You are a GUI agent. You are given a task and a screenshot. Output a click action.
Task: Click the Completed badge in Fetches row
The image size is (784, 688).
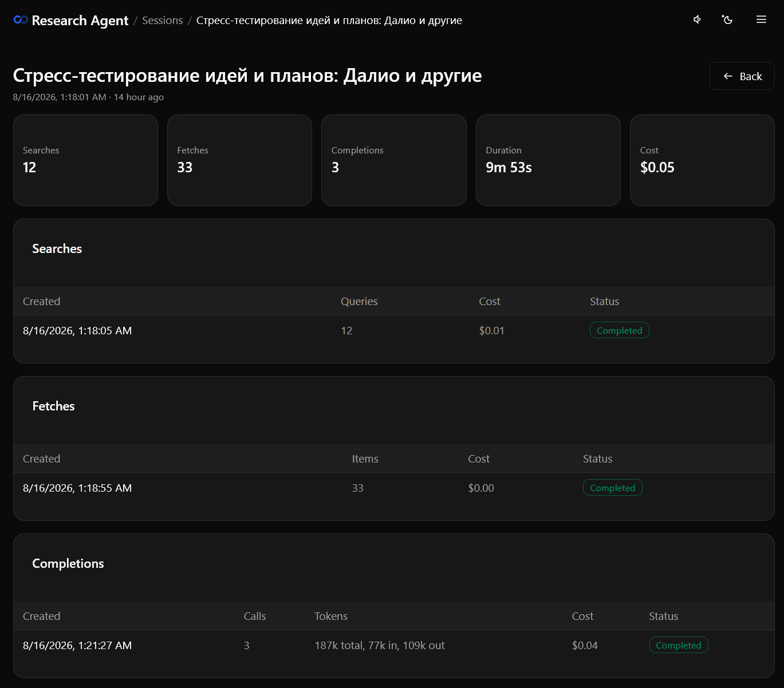pyautogui.click(x=613, y=488)
